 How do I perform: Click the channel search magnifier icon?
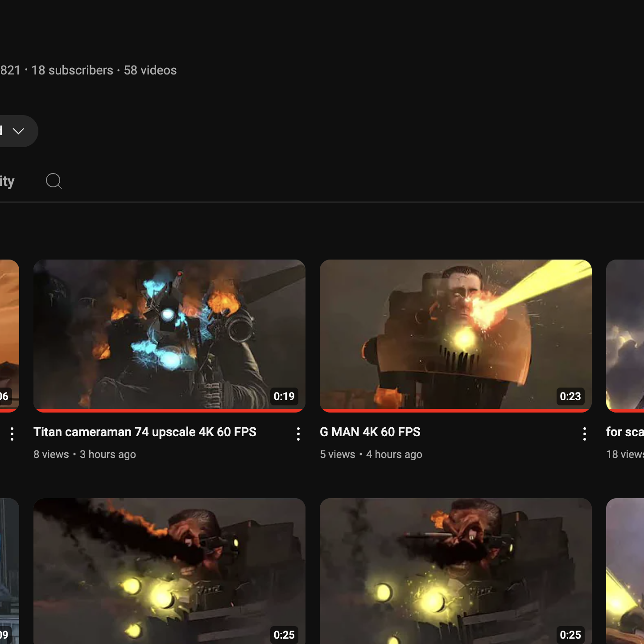click(54, 181)
